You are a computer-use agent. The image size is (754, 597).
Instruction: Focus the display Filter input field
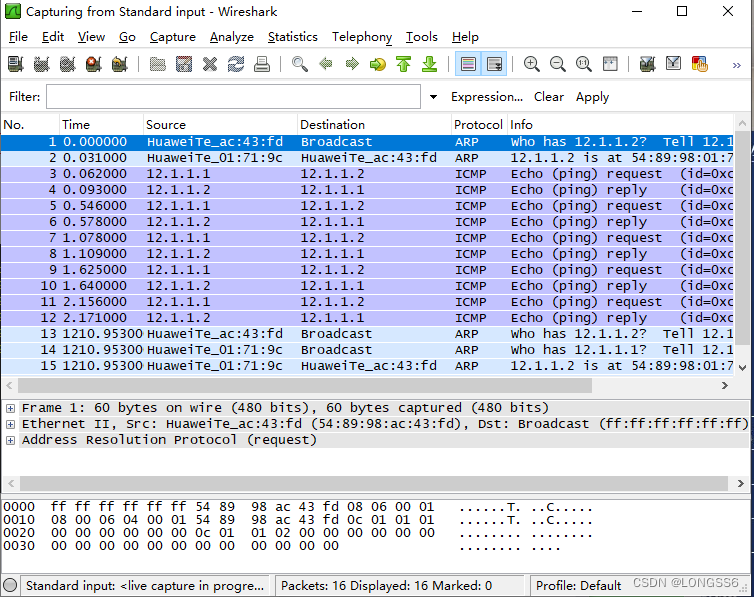pyautogui.click(x=233, y=97)
